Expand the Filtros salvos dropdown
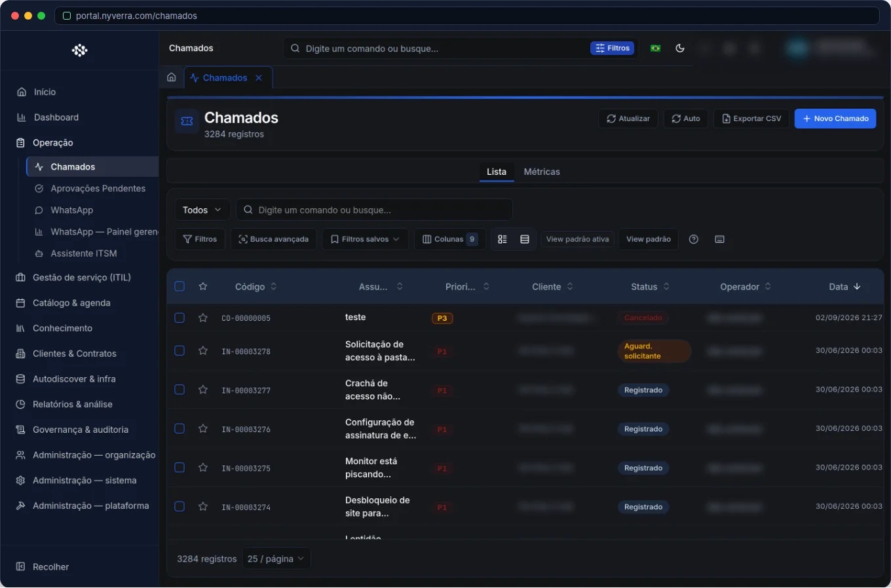Viewport: 891px width, 588px height. click(x=365, y=240)
